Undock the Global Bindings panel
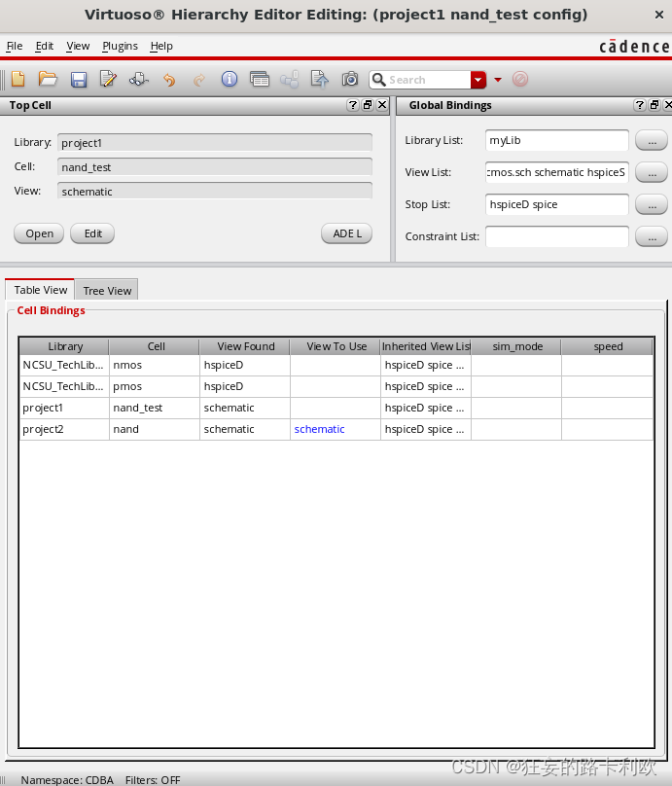Viewport: 672px width, 786px height. point(654,105)
